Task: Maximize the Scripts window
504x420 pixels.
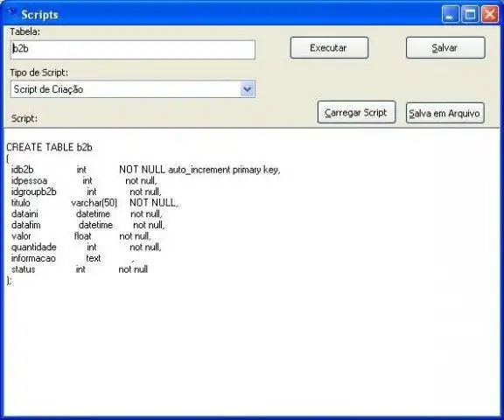Action: (470, 15)
